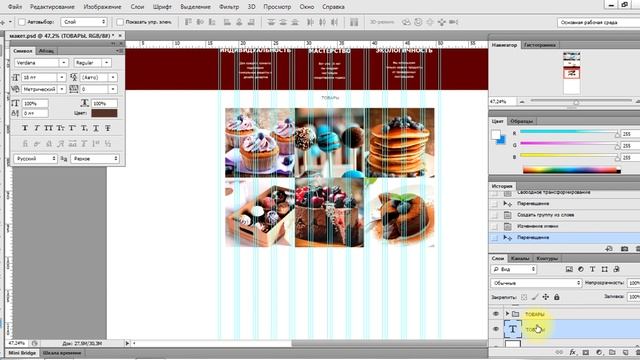The width and height of the screenshot is (640, 360).
Task: Open the Вид layer filter dropdown
Action: pyautogui.click(x=514, y=269)
